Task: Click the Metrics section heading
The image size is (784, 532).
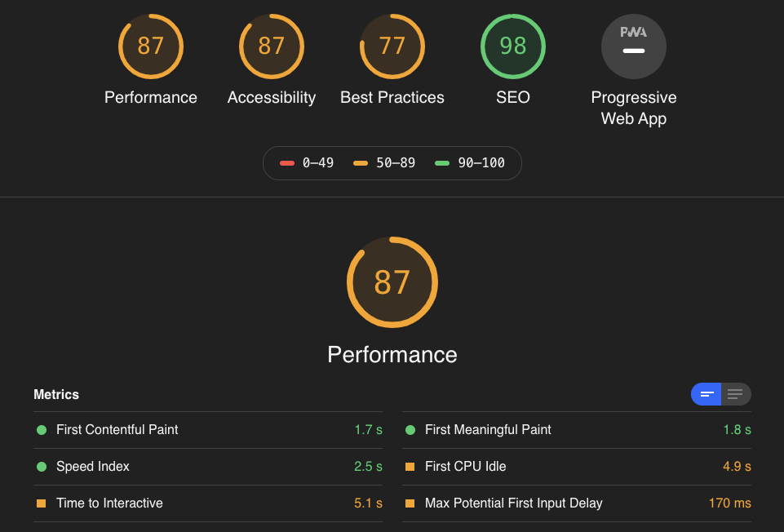Action: point(56,395)
